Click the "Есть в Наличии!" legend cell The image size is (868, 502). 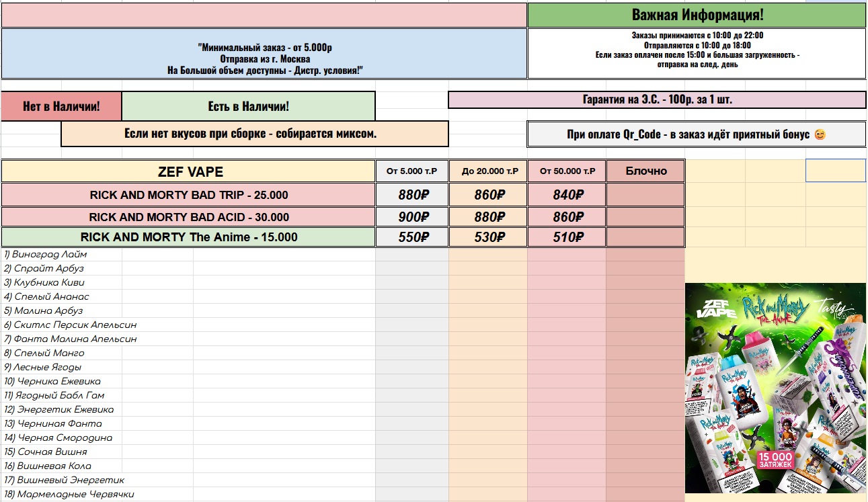click(249, 106)
